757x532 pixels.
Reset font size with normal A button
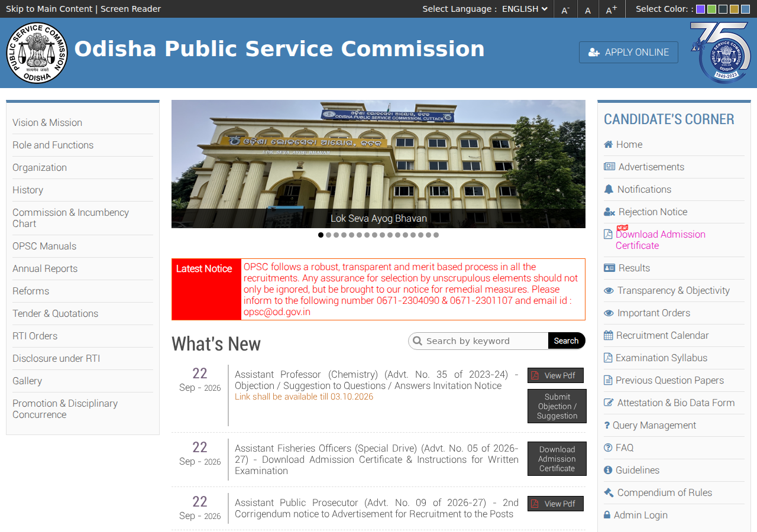pos(588,9)
